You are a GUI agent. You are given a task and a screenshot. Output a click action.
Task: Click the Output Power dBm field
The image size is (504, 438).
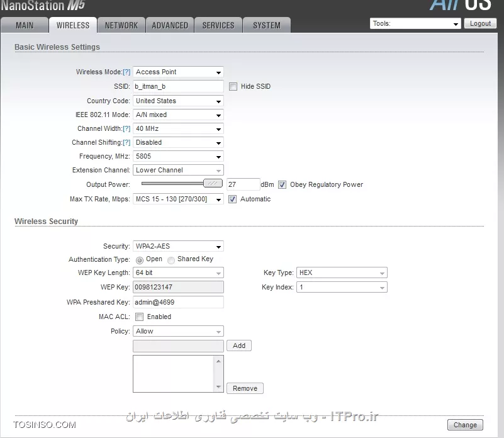point(243,184)
